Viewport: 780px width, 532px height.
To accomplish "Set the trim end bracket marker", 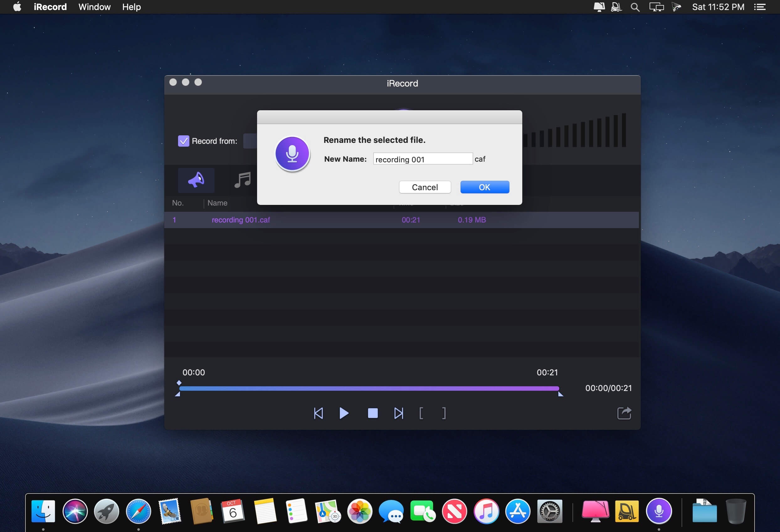I will click(x=444, y=413).
